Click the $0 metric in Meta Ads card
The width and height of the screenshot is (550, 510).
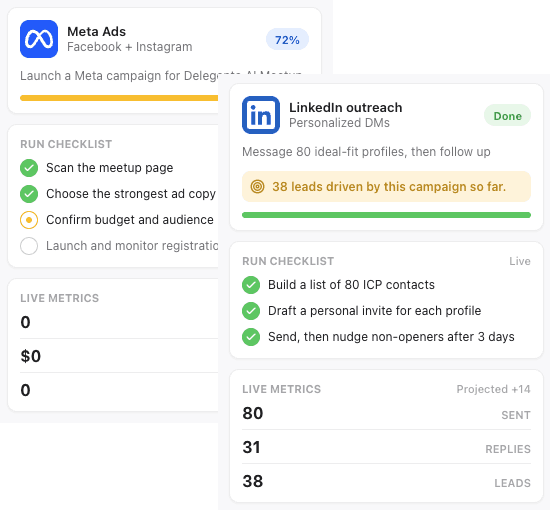pos(31,356)
